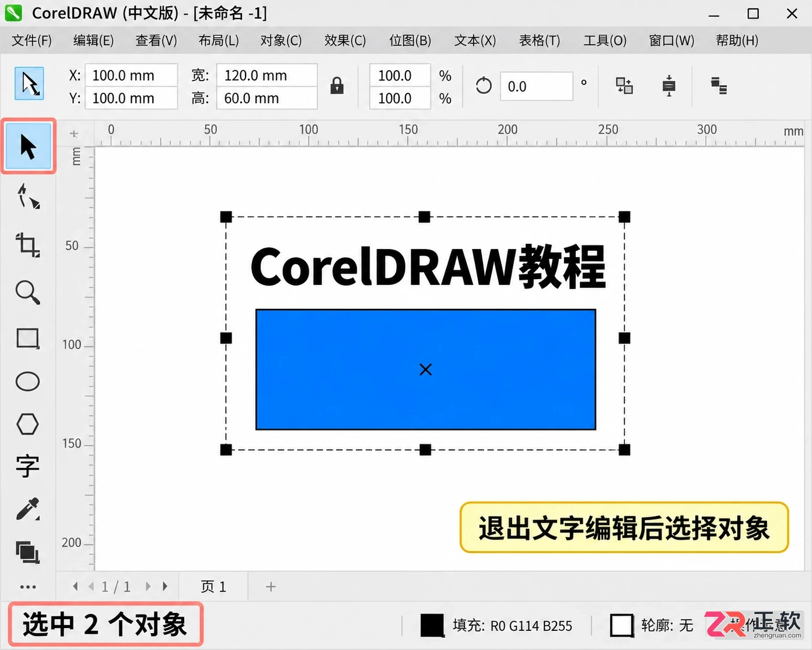Click the vertical scale percent field
Image resolution: width=812 pixels, height=650 pixels.
click(400, 98)
